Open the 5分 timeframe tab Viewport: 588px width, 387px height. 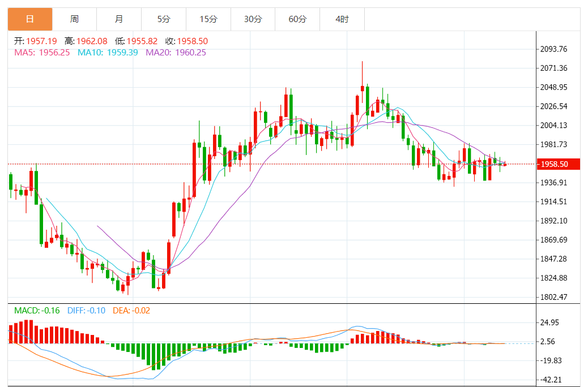164,19
